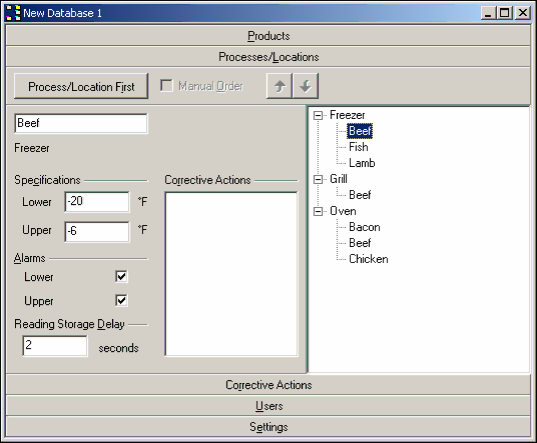
Task: Open the Settings section
Action: point(268,427)
